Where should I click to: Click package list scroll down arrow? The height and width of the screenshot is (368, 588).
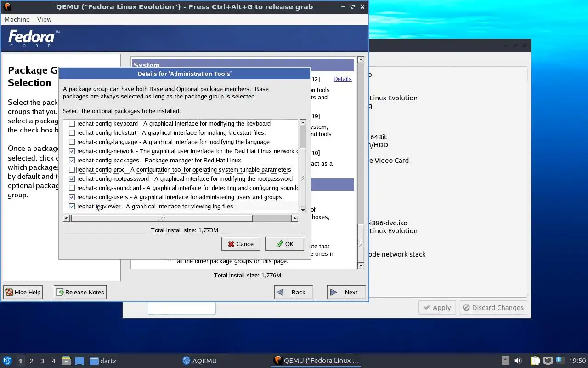tap(303, 210)
